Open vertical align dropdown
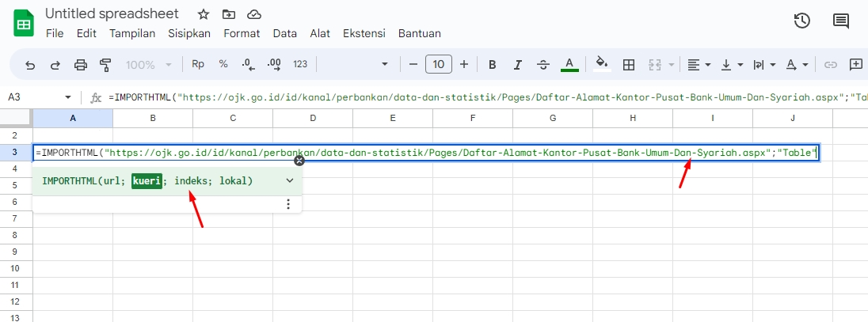Screen dimensions: 868x322 [x=732, y=65]
